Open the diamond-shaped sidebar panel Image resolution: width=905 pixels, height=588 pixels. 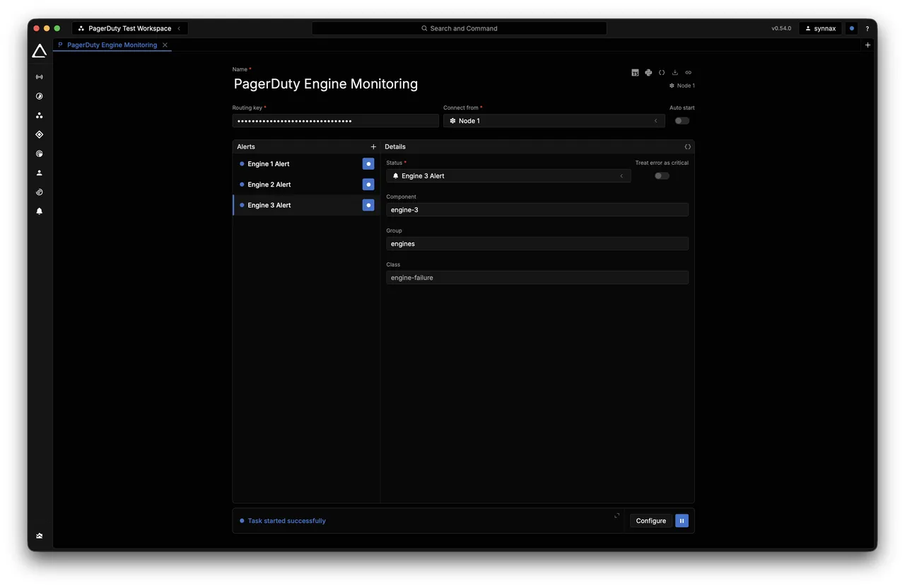pos(40,134)
